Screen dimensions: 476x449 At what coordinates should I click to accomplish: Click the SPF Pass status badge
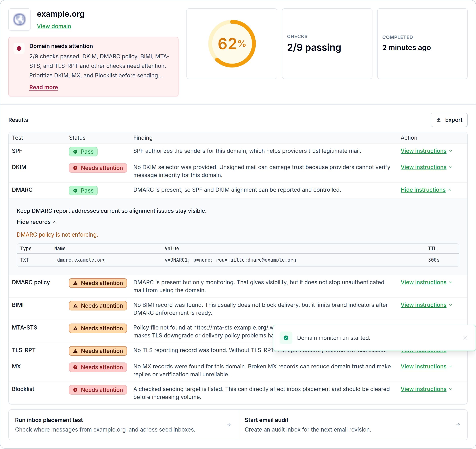83,152
